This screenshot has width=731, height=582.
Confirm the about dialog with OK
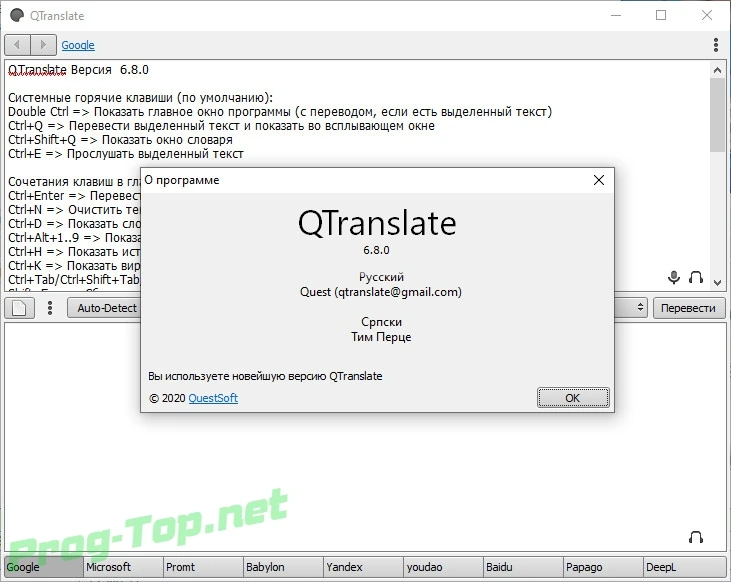point(573,398)
